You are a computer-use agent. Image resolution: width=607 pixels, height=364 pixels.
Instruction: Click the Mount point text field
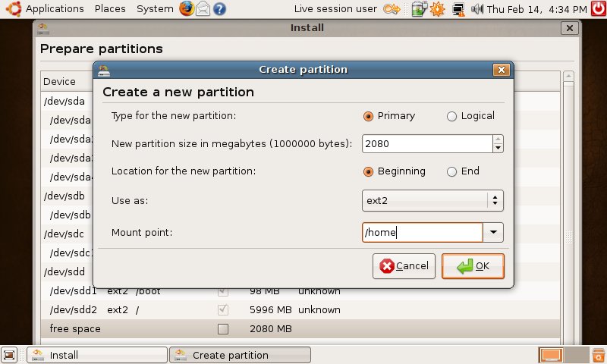click(423, 232)
